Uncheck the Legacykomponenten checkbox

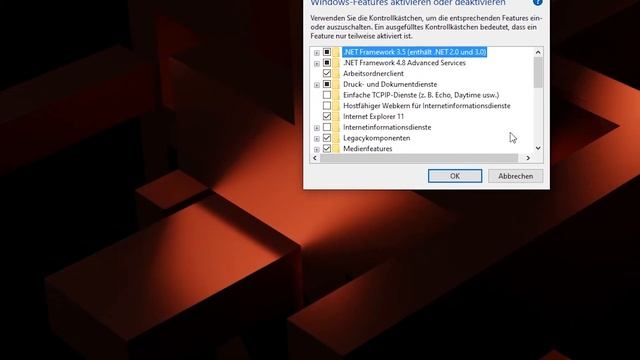point(327,138)
